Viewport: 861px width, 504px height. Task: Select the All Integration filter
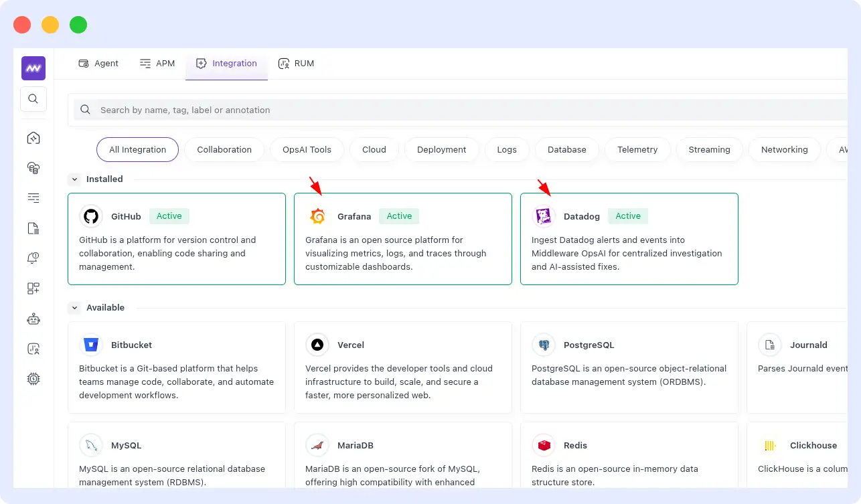tap(138, 150)
